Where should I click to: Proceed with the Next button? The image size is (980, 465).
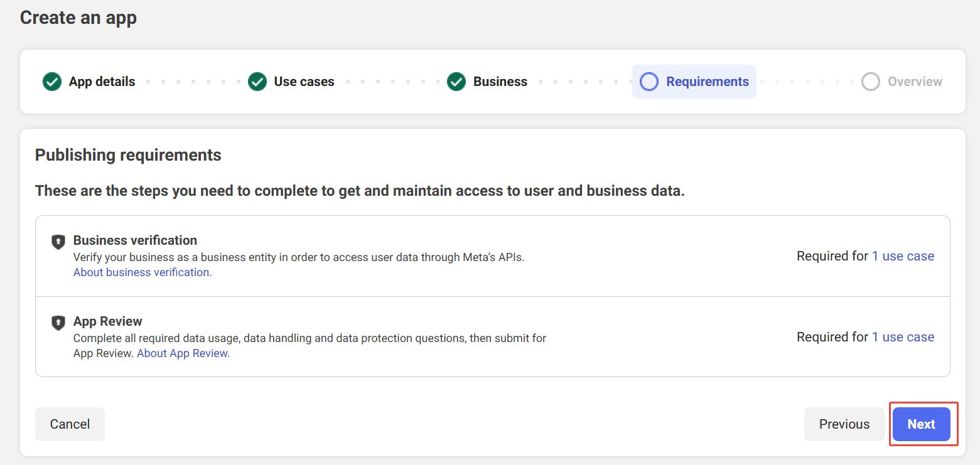(x=921, y=424)
